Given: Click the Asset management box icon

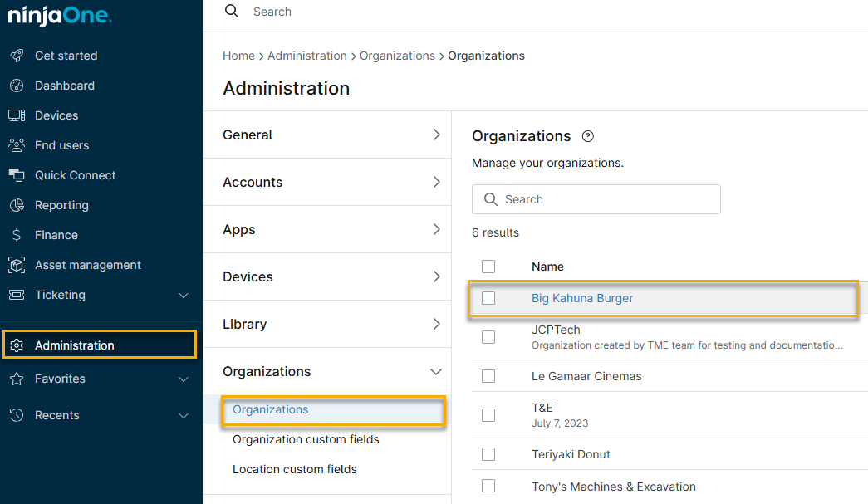Looking at the screenshot, I should pos(17,265).
